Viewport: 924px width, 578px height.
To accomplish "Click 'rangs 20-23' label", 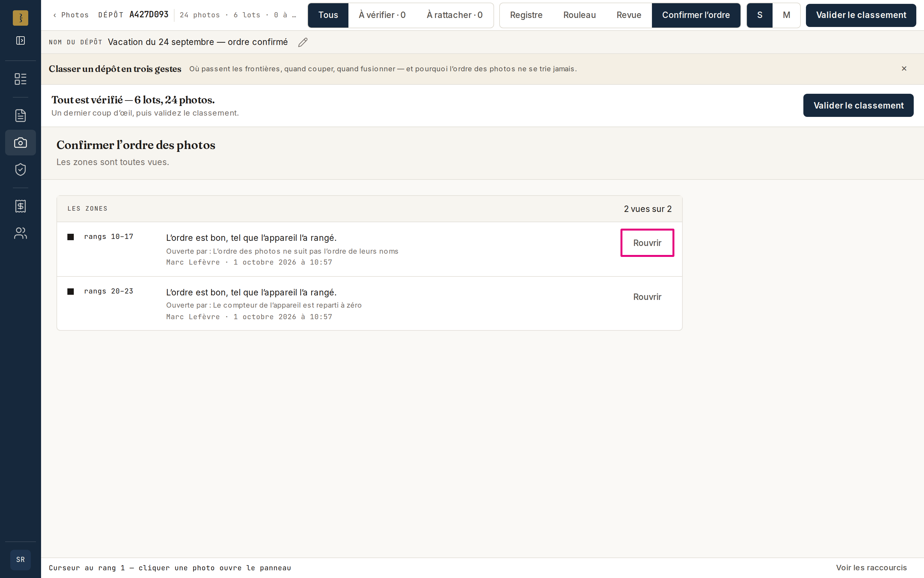I will 109,291.
